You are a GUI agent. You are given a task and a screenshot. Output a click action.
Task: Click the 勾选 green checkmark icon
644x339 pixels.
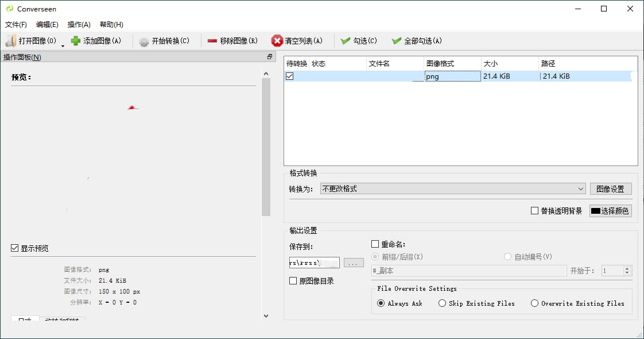345,41
